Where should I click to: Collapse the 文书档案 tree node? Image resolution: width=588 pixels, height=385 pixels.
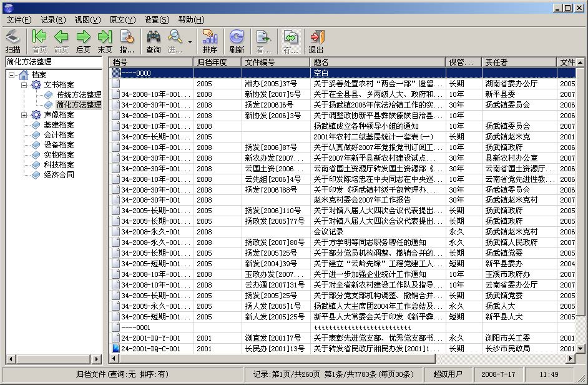pyautogui.click(x=24, y=85)
